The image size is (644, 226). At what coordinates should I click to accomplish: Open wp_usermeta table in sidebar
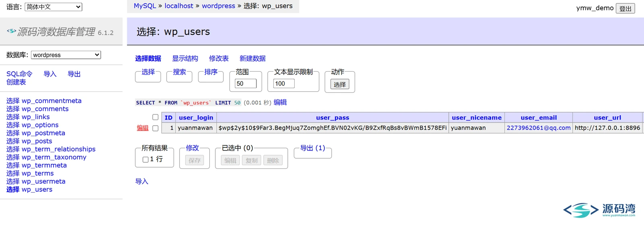(43, 181)
